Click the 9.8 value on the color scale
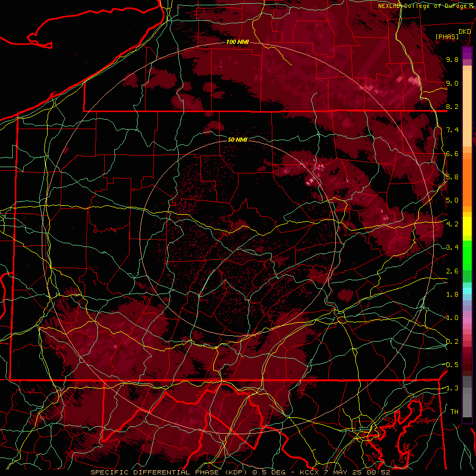This screenshot has width=476, height=476. [452, 59]
